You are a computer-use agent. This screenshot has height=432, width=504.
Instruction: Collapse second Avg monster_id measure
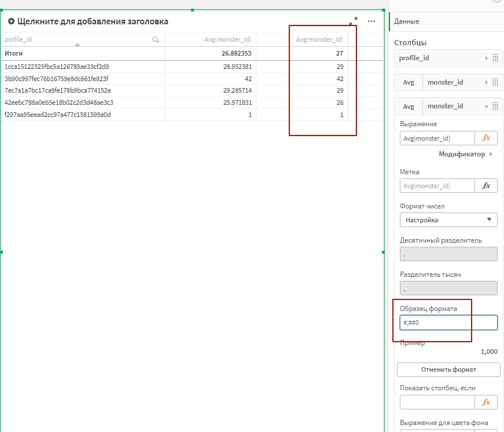[x=486, y=106]
